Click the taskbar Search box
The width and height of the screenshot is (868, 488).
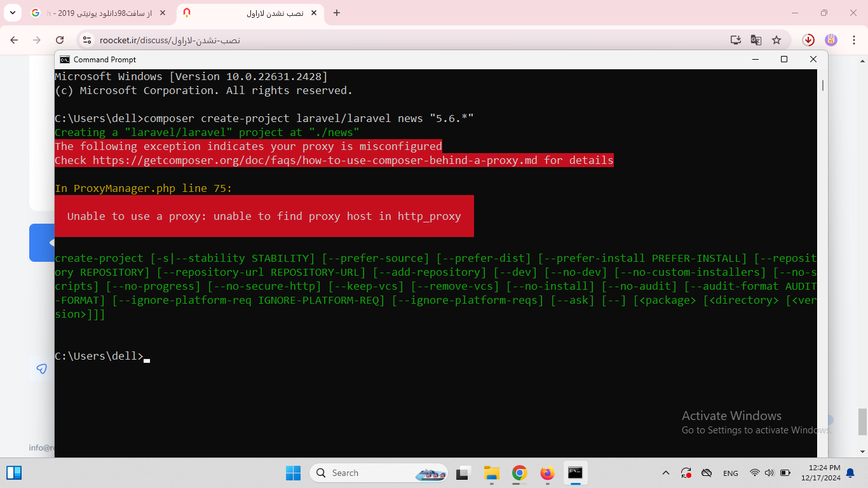click(379, 473)
